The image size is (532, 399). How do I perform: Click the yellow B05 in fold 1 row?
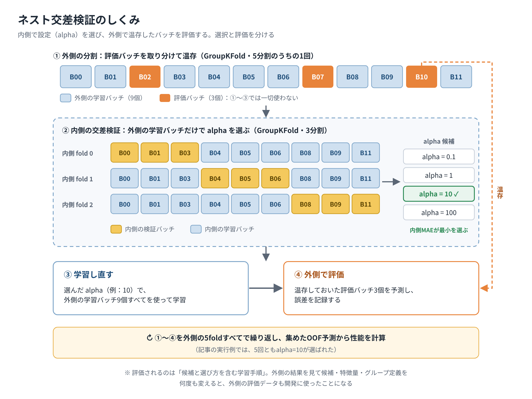click(245, 178)
